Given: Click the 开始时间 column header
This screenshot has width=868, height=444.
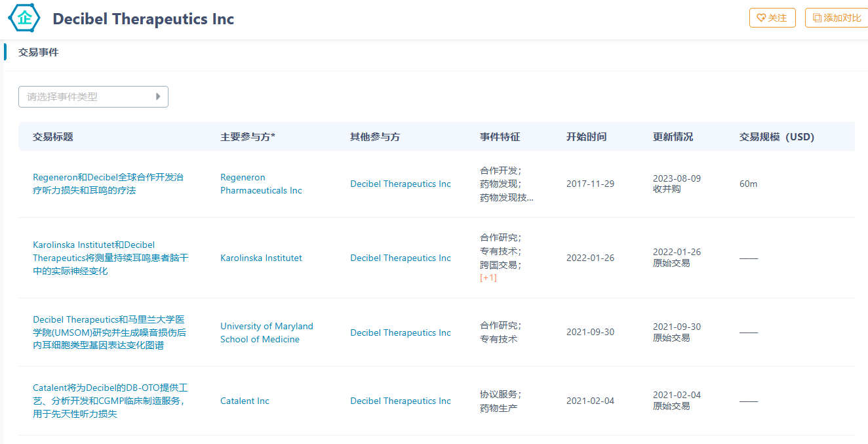Looking at the screenshot, I should (587, 136).
